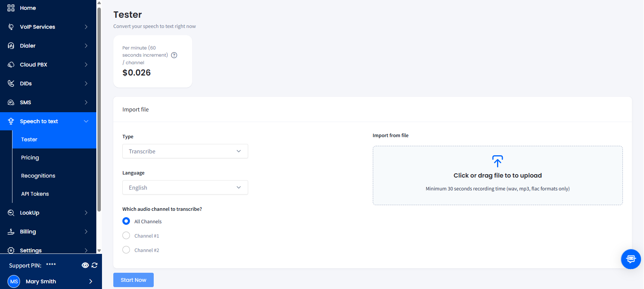Click the Settings gear icon
The width and height of the screenshot is (644, 289).
click(11, 250)
